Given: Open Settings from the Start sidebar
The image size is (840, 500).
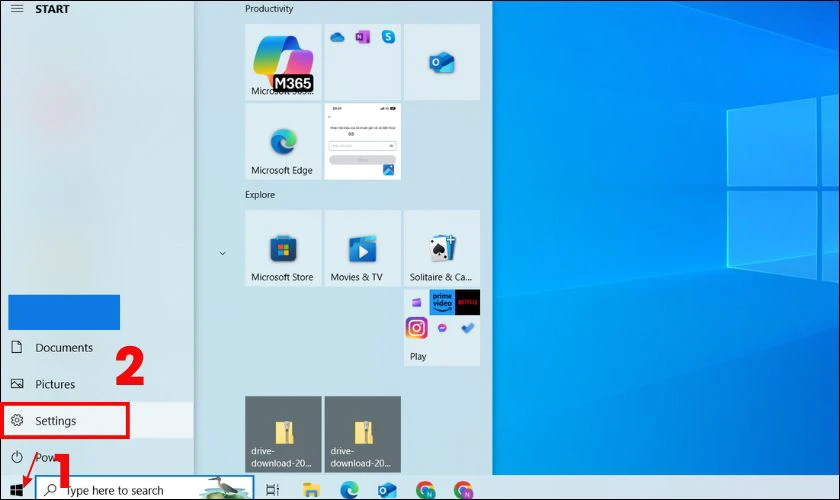Looking at the screenshot, I should [97, 420].
